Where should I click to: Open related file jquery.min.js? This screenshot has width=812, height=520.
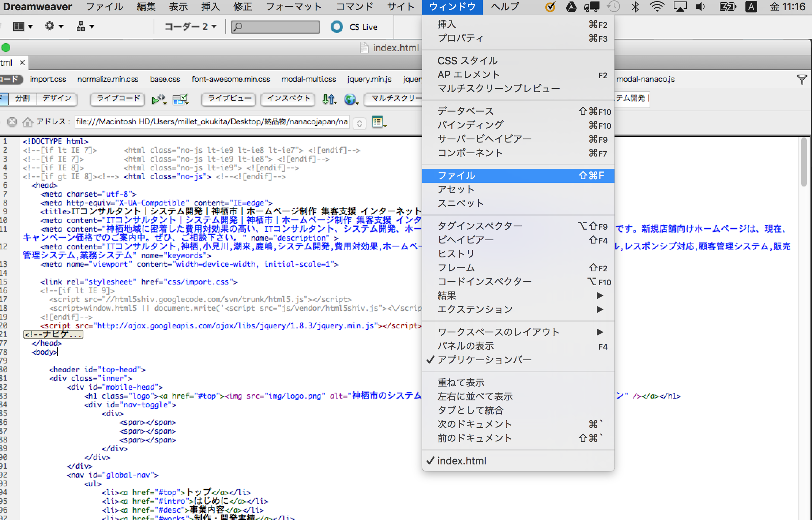point(369,79)
